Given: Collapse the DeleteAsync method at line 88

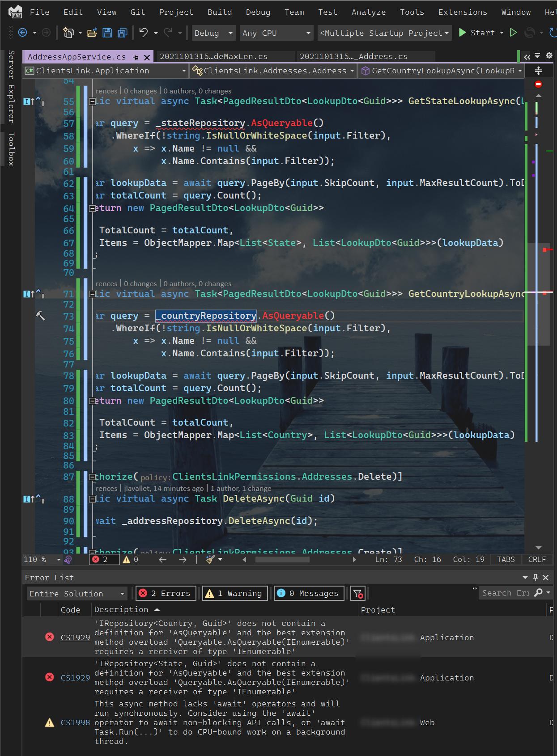Looking at the screenshot, I should [92, 499].
